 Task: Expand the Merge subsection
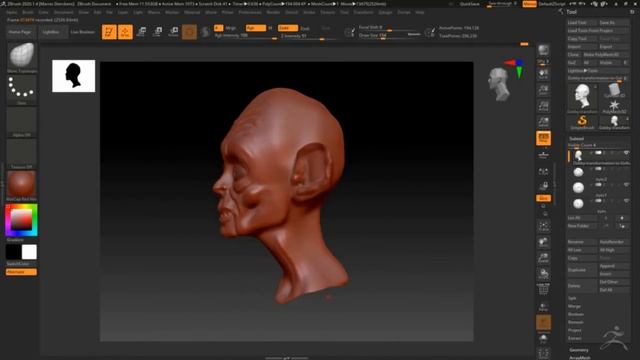click(574, 306)
